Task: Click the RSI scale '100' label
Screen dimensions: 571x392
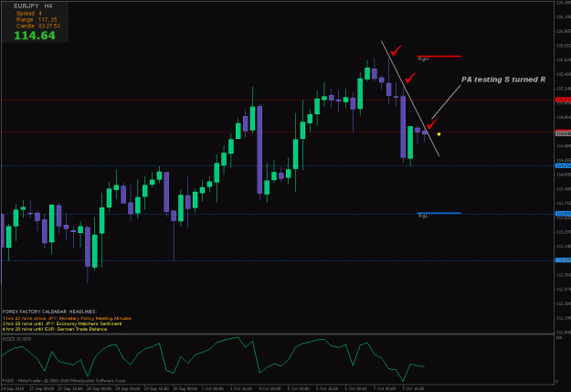Action: point(559,338)
